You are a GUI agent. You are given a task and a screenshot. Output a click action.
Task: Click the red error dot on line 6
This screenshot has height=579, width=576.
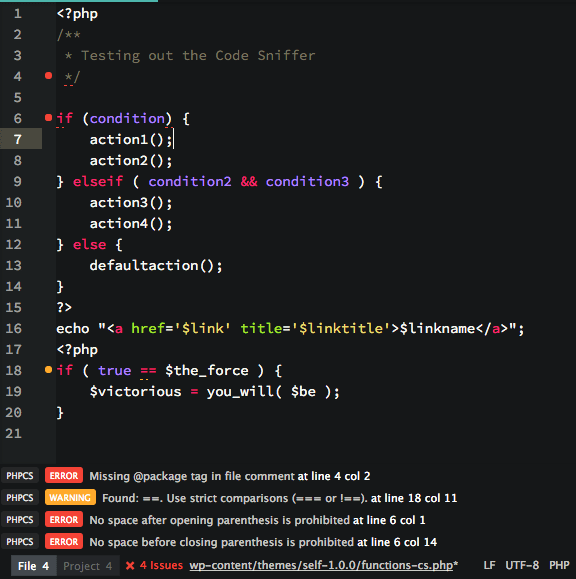point(48,118)
